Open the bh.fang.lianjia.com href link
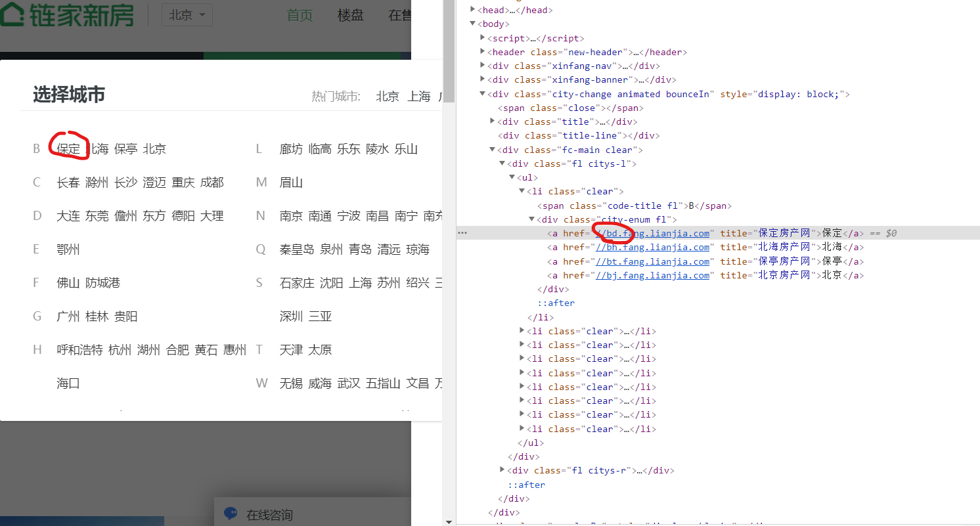 (653, 247)
